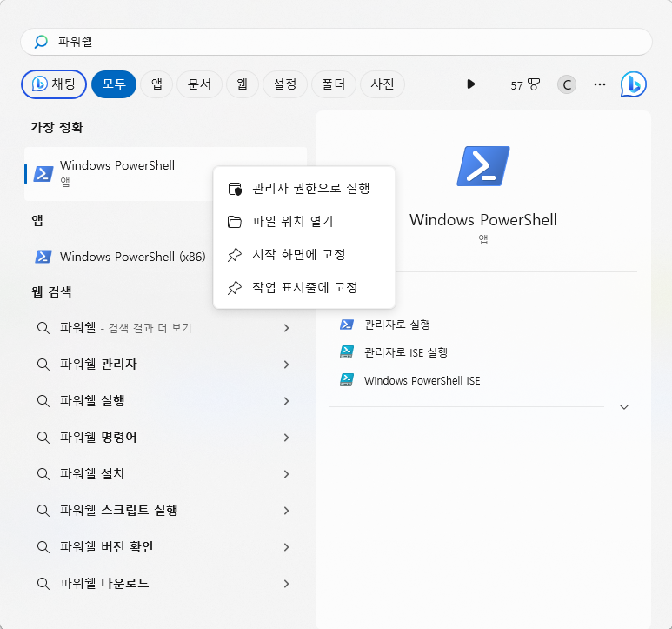Open the 57 rewards points trophy
Viewport: 672px width, 629px height.
[525, 85]
